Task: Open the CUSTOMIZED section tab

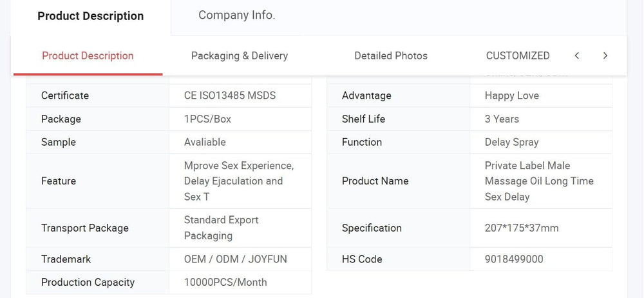Action: (518, 55)
